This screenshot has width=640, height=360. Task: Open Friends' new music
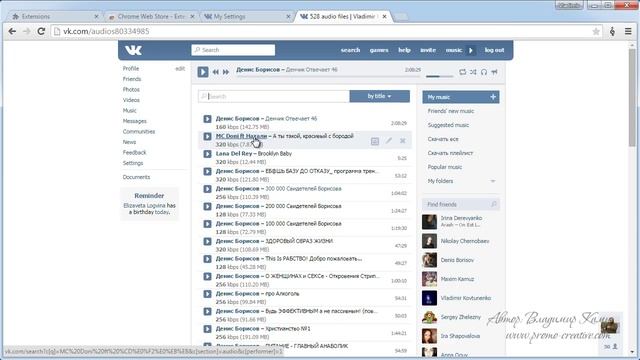pos(451,111)
